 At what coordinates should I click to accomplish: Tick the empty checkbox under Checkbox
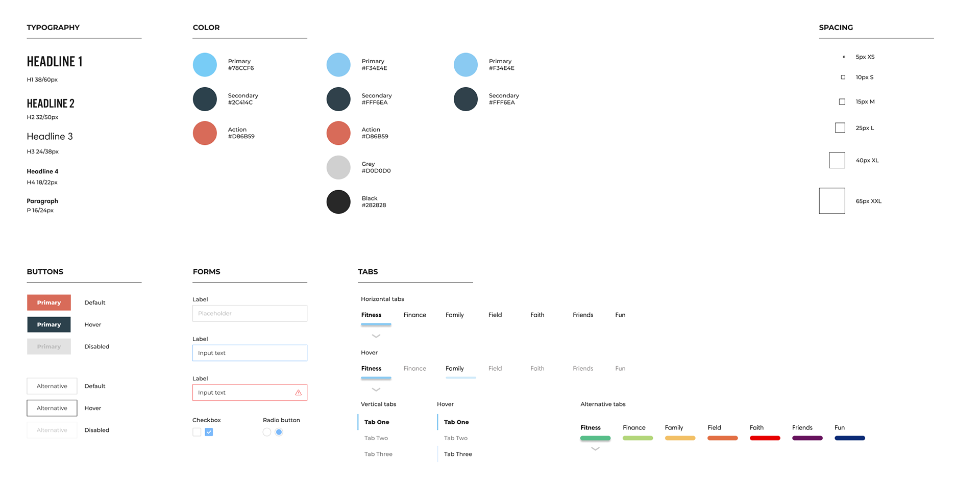(197, 432)
